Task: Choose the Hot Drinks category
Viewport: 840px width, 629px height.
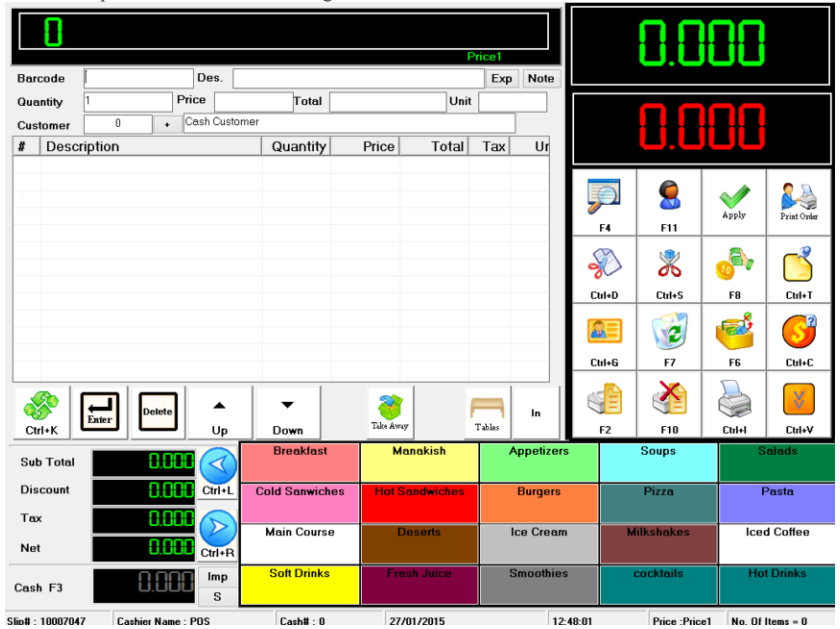Action: 777,585
